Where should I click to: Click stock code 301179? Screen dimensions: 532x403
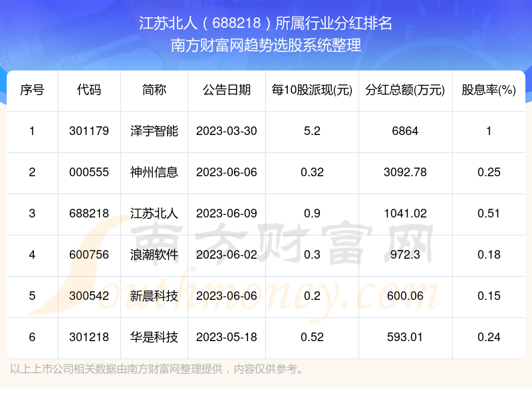click(89, 131)
